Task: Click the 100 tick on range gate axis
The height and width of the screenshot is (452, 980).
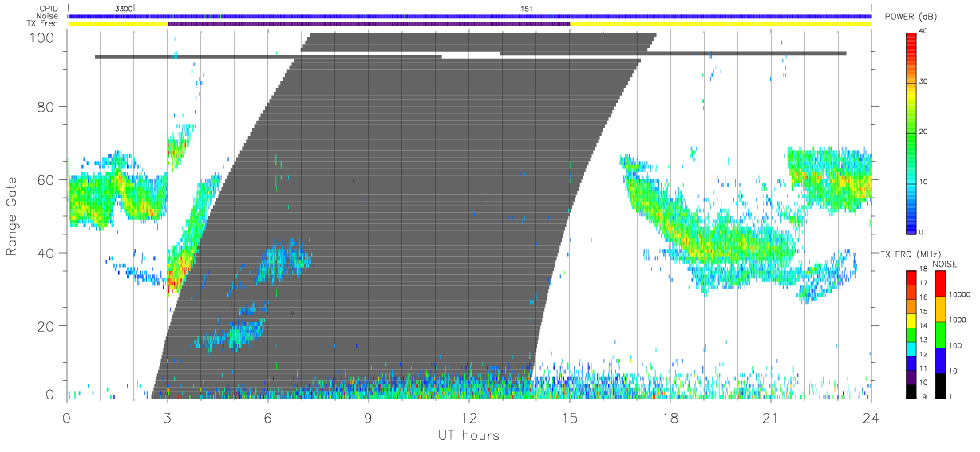Action: [43, 37]
